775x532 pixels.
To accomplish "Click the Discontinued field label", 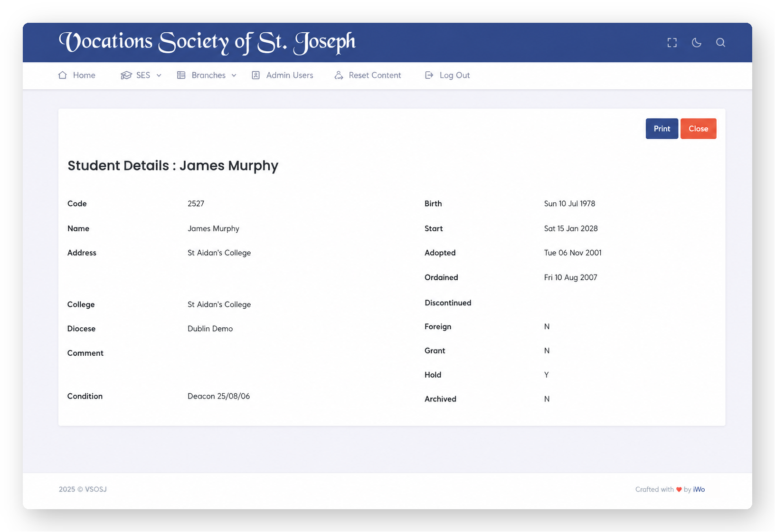I will tap(448, 303).
